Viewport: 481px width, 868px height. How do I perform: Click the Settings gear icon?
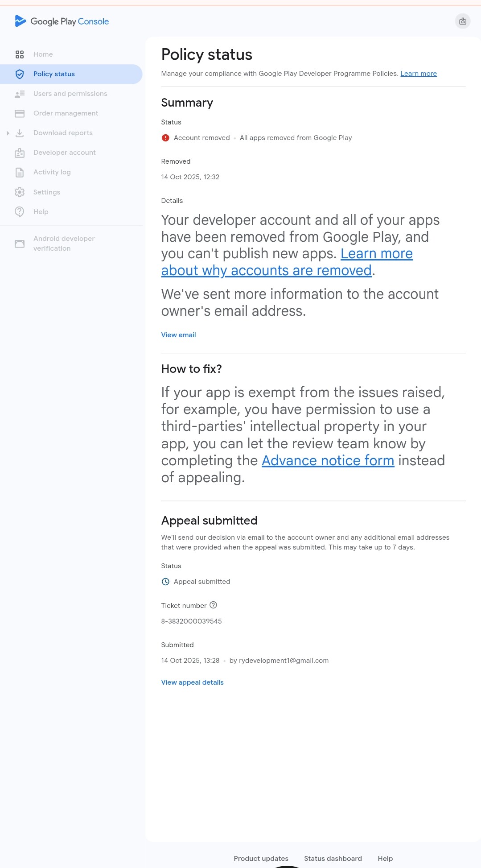20,192
